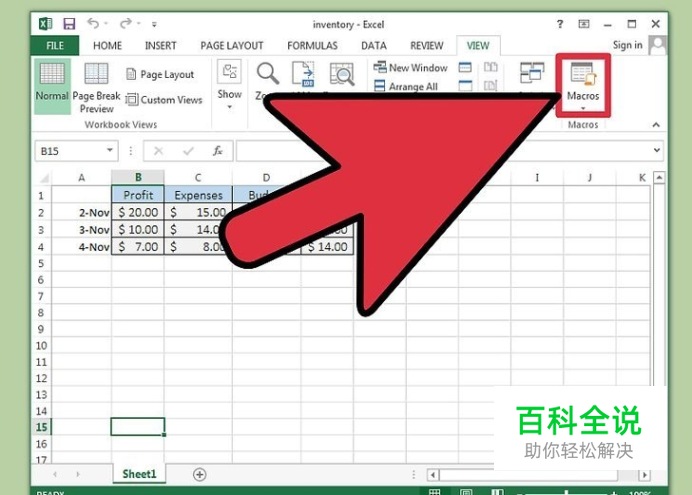Select the 2-Nov date cell
Screen dimensions: 692x495
coord(82,212)
